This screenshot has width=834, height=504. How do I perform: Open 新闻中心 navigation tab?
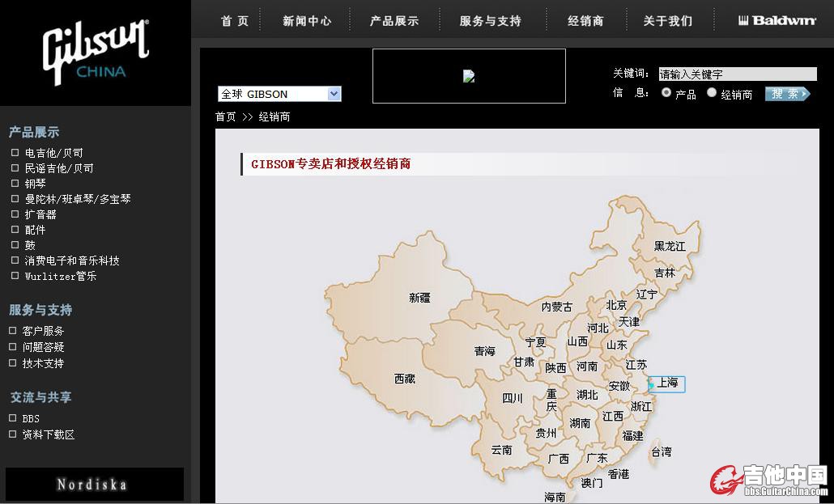[x=307, y=21]
